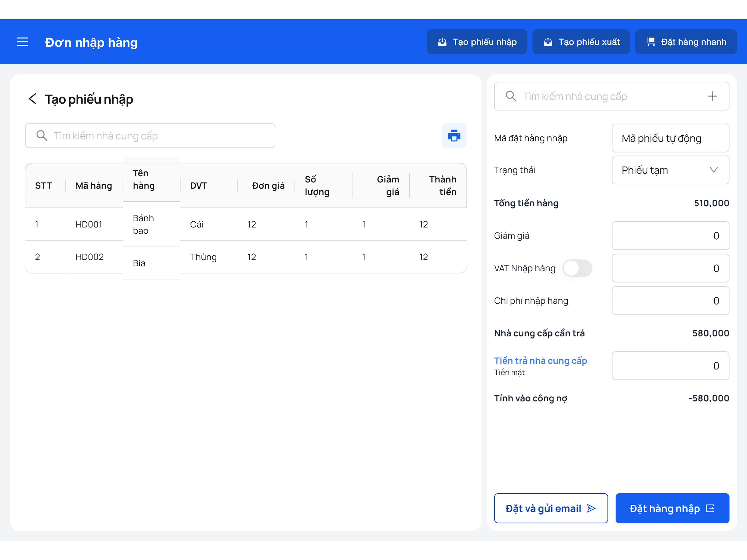Go back using the left arrow icon
Viewport: 747px width, 560px height.
point(32,99)
